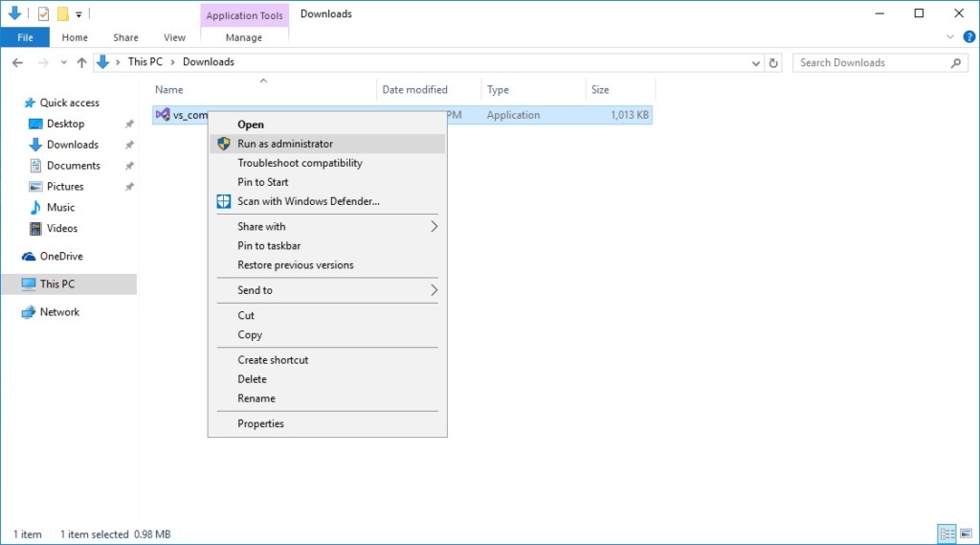Click the Windows Defender shield icon
Screen dimensions: 980x545
click(x=224, y=201)
